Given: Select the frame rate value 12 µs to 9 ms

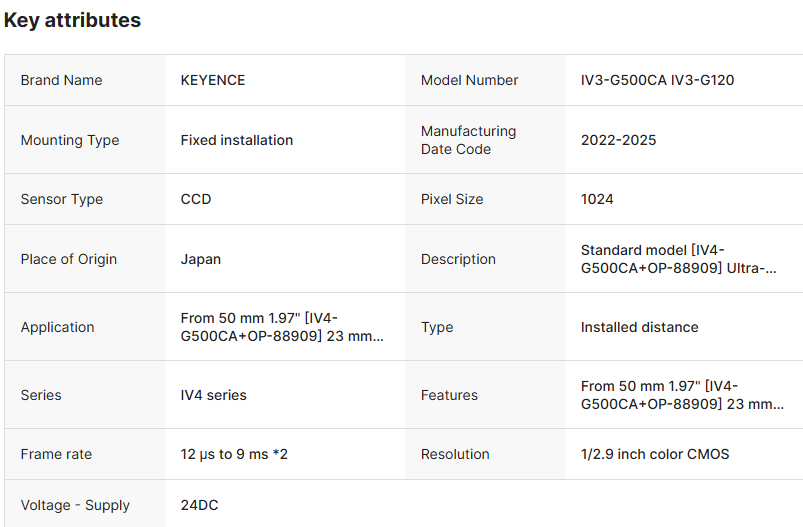Looking at the screenshot, I should click(234, 454).
